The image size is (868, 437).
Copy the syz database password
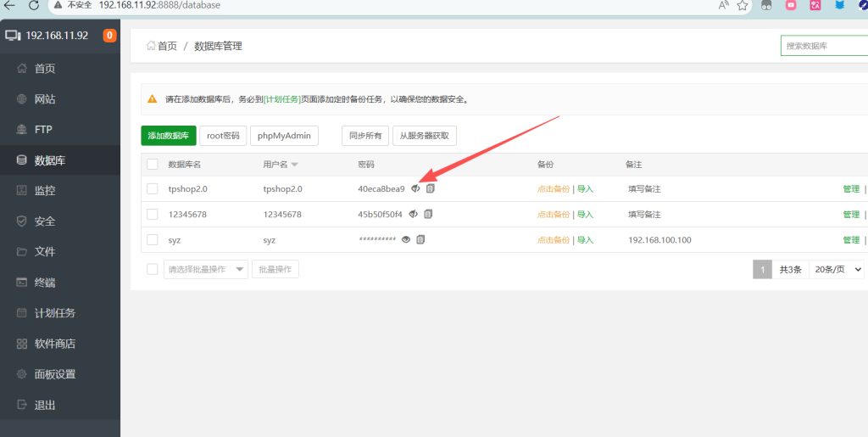[x=421, y=239]
